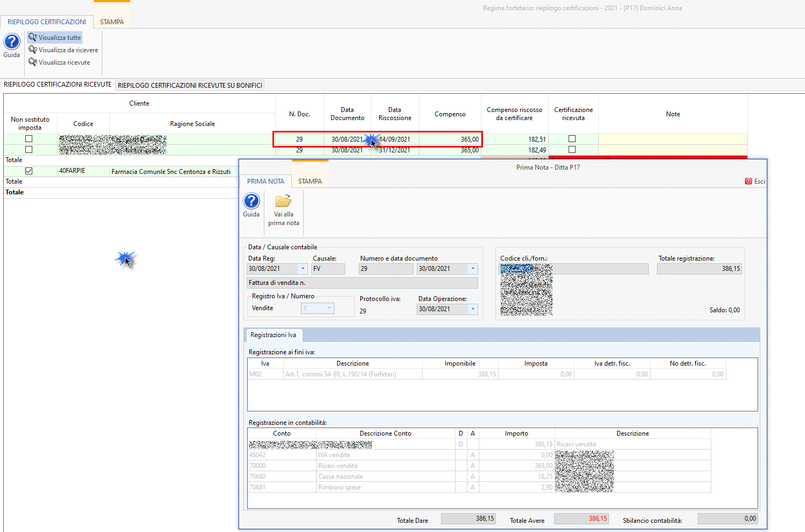Viewport: 805px width, 532px height.
Task: Choose Visualizza da ricevere filter
Action: tap(63, 50)
